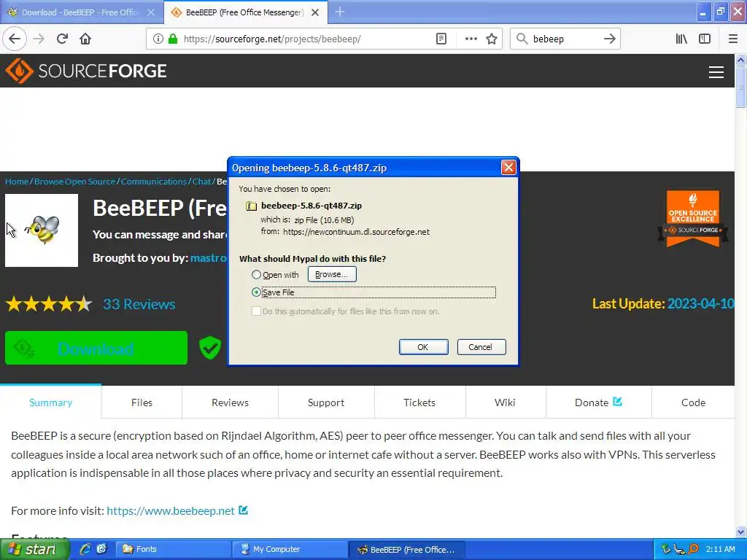
Task: Click the Home breadcrumb link
Action: (x=17, y=182)
